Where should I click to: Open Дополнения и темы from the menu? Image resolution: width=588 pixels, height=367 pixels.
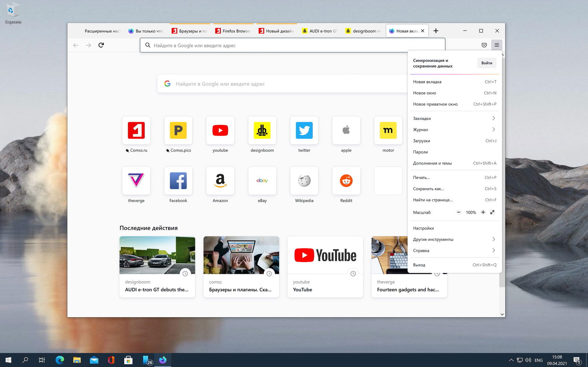click(454, 163)
